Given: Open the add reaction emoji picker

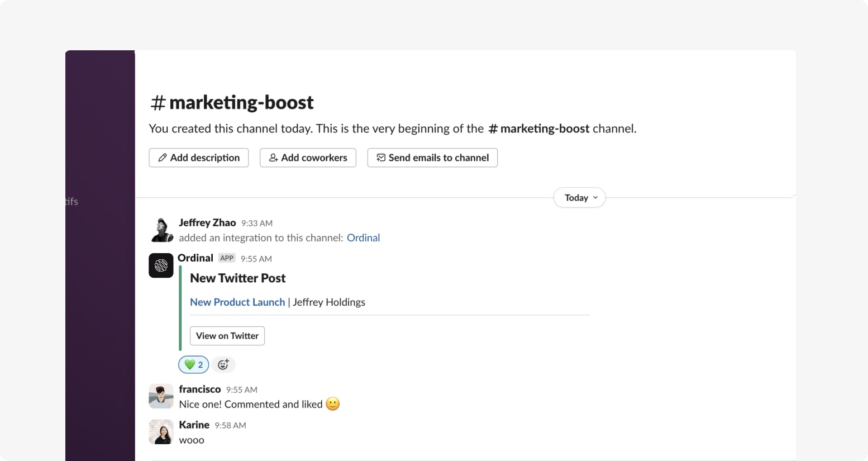Looking at the screenshot, I should pos(223,364).
